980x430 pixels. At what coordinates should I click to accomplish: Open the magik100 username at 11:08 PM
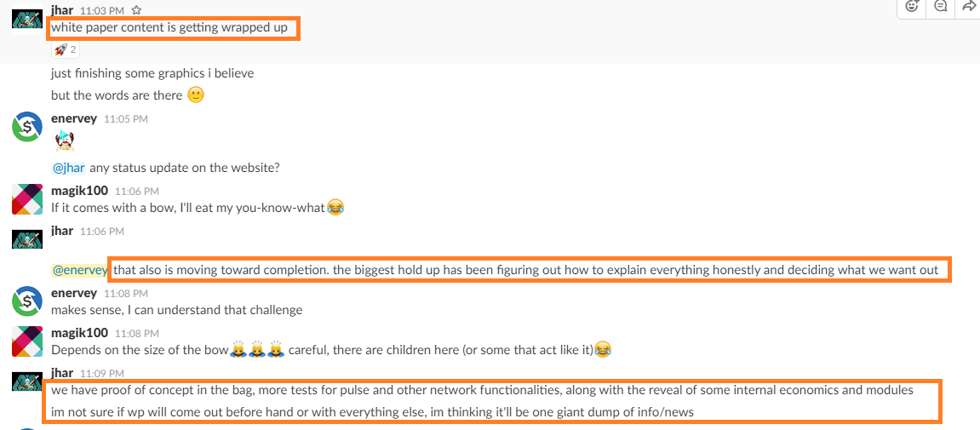pyautogui.click(x=79, y=332)
